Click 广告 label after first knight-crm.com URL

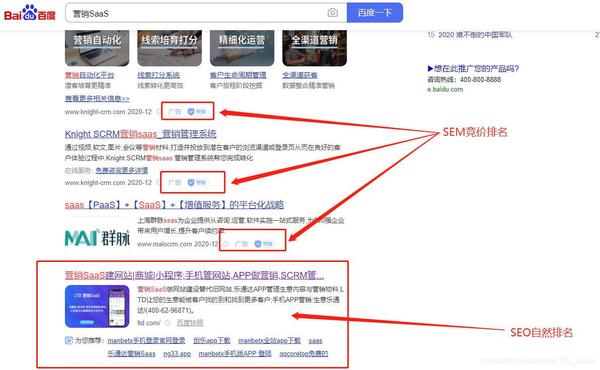pyautogui.click(x=174, y=112)
